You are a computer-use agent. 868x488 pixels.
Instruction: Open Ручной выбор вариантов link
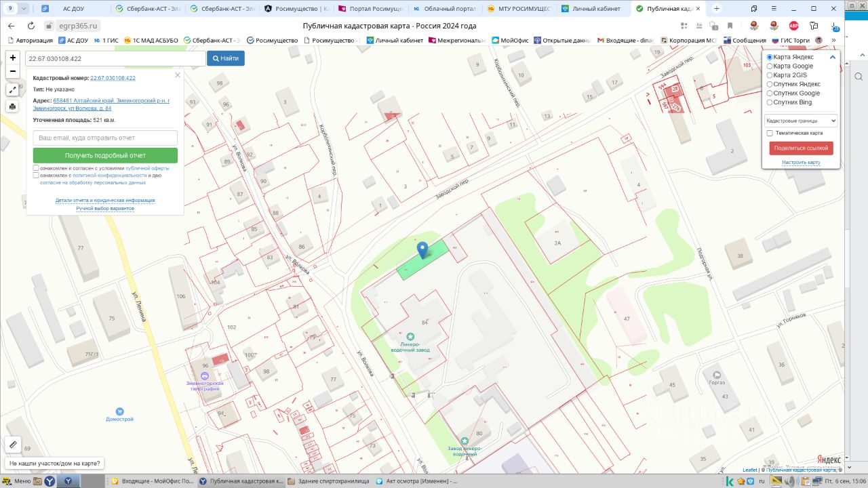point(105,209)
